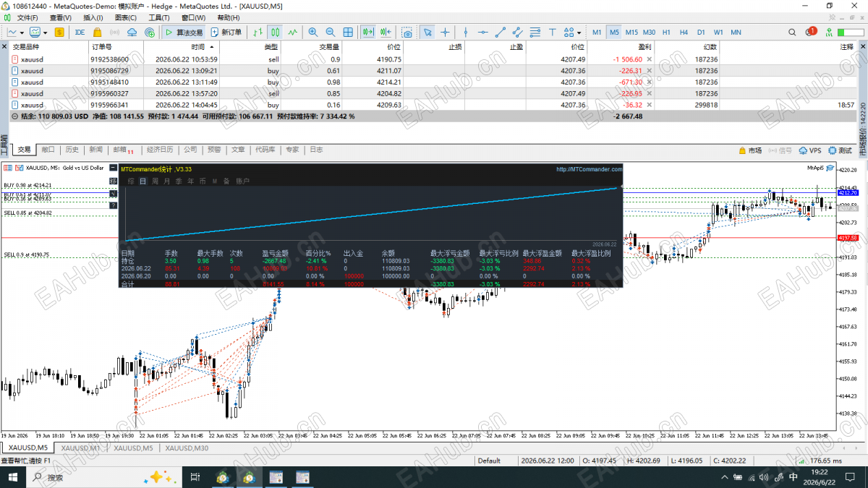Toggle chart auto-scroll to latest bar

coord(386,32)
